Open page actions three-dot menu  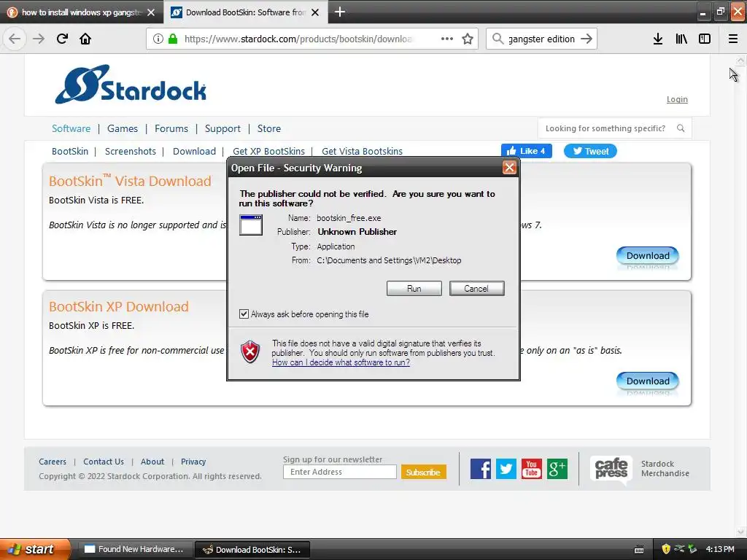[447, 39]
